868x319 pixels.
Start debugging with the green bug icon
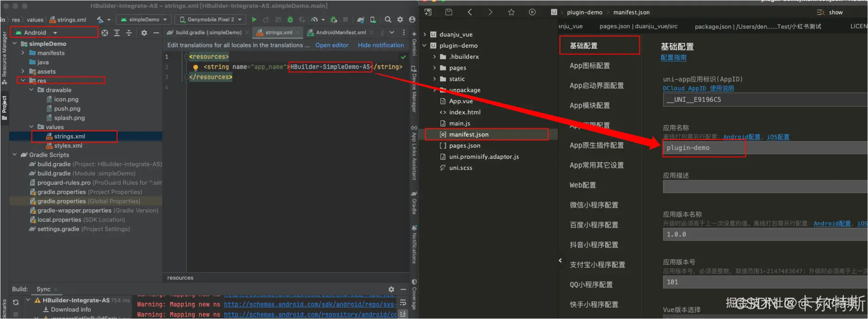point(290,19)
